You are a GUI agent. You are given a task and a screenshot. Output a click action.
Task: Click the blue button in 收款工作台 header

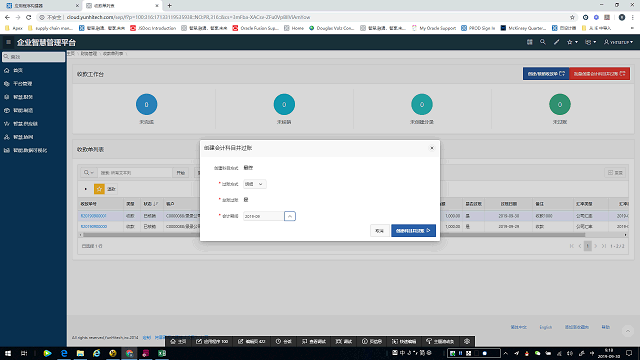click(x=546, y=74)
